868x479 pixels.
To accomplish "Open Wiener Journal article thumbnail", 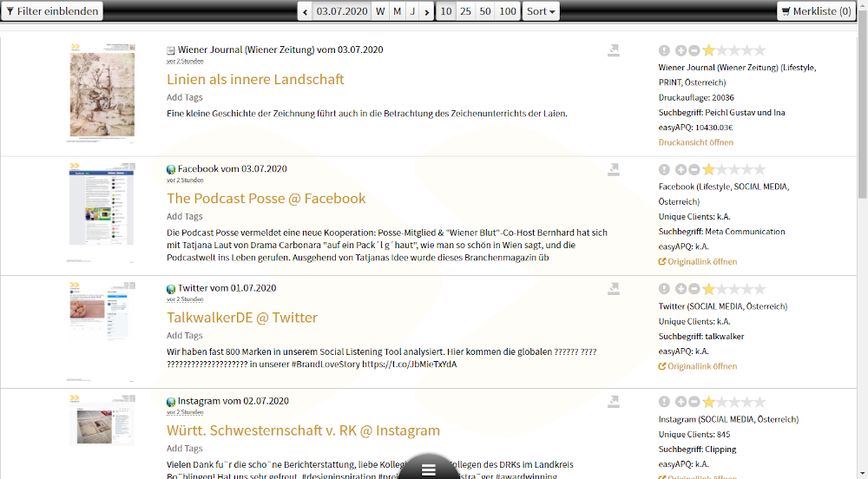I will click(x=102, y=92).
